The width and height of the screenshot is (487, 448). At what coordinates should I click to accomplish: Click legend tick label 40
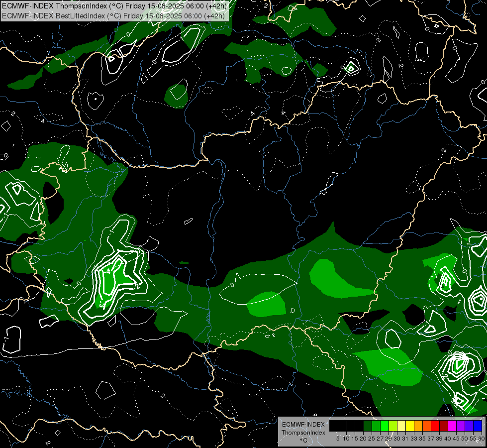[x=448, y=439]
